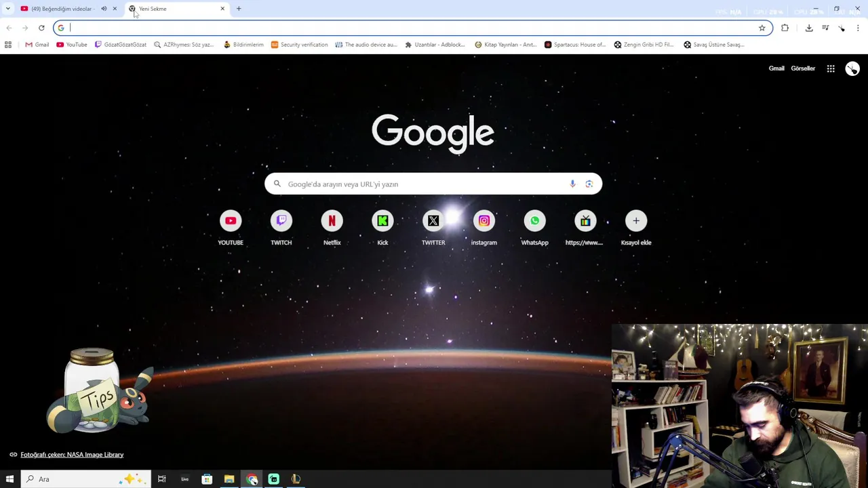Open the Google account avatar
The image size is (868, 488).
coord(852,68)
